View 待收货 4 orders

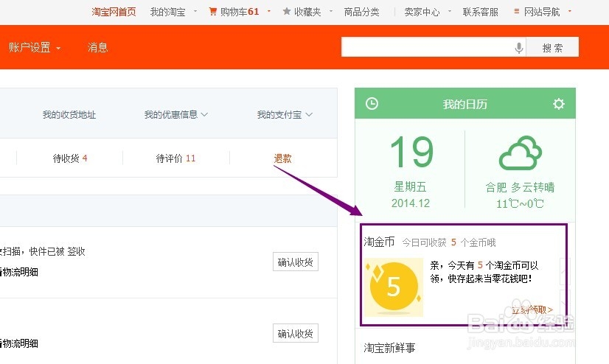click(x=70, y=158)
